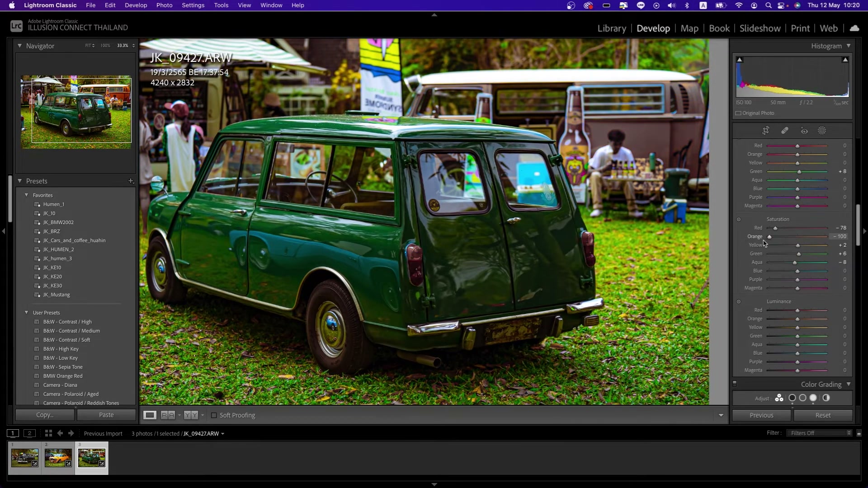
Task: Open the Develop menu
Action: coord(136,5)
